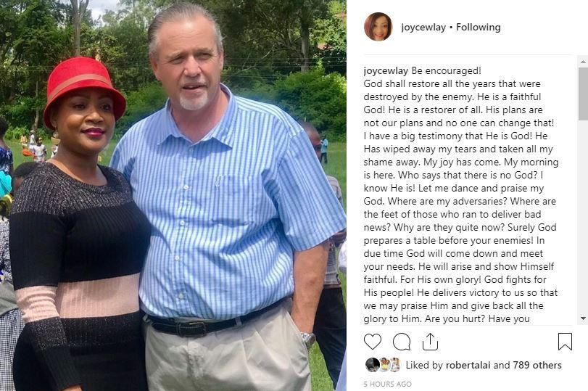Click the scrollbar track below the thumb

[x=583, y=218]
